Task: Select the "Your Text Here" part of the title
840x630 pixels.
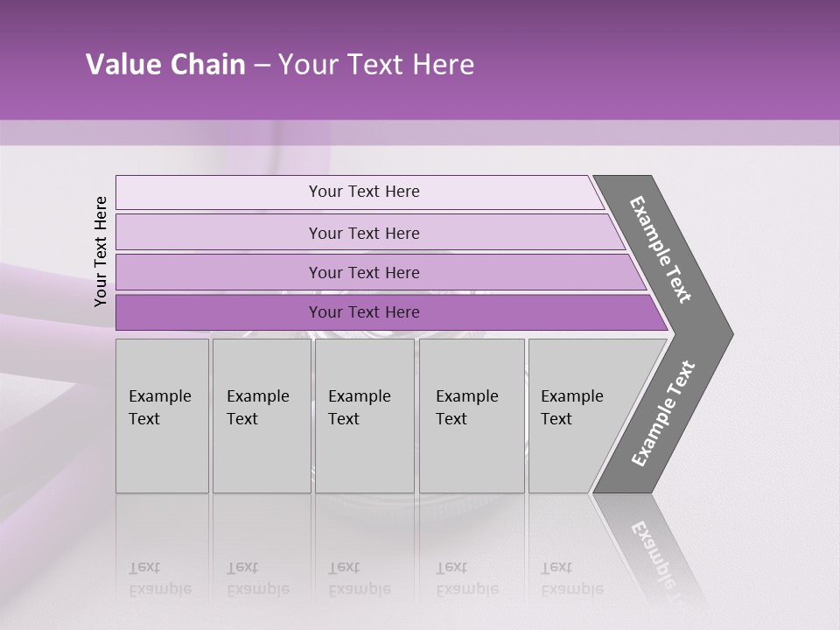Action: (376, 65)
